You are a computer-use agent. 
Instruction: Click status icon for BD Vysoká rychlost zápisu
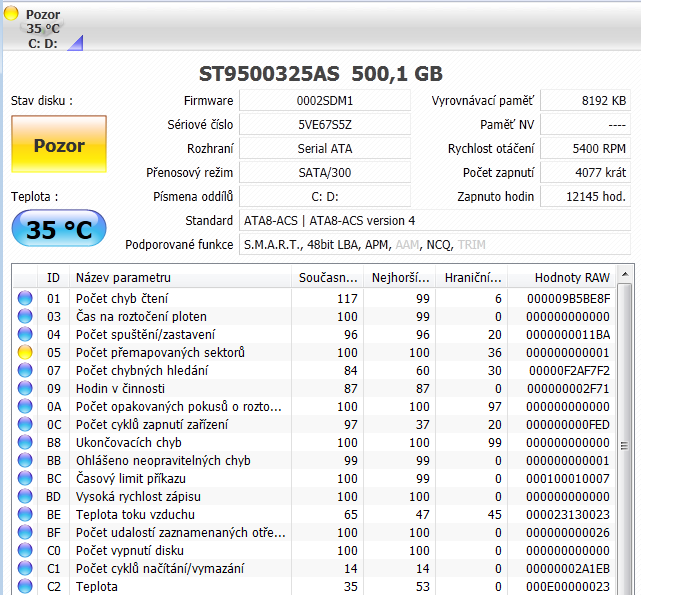pyautogui.click(x=25, y=496)
